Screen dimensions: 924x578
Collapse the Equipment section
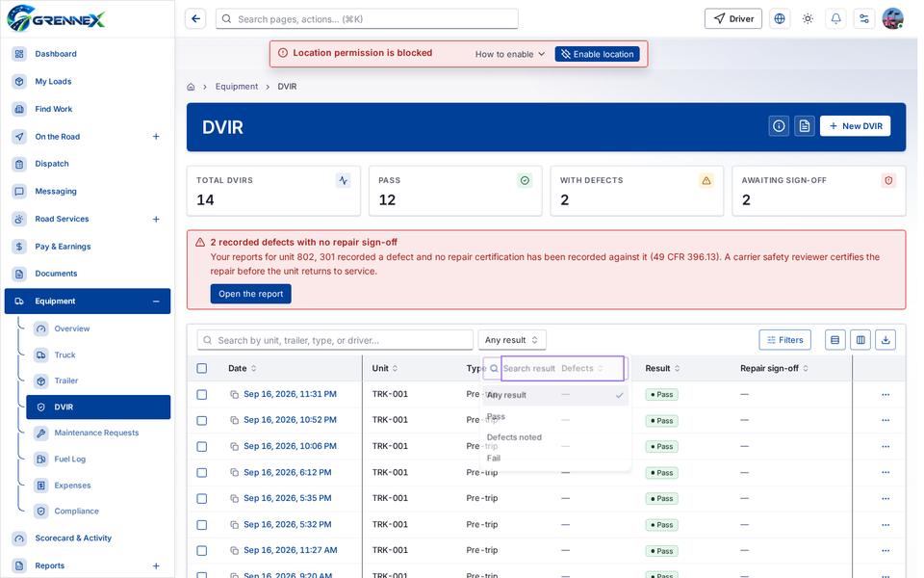click(156, 302)
